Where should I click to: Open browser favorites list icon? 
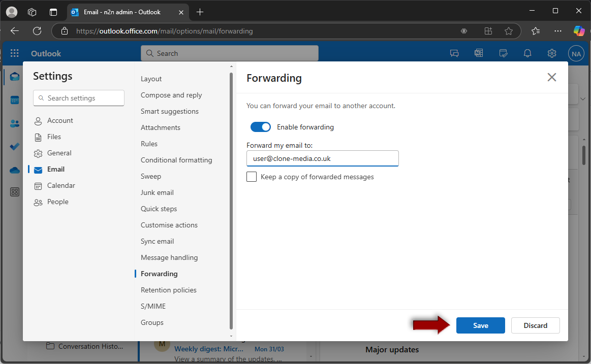[x=535, y=31]
